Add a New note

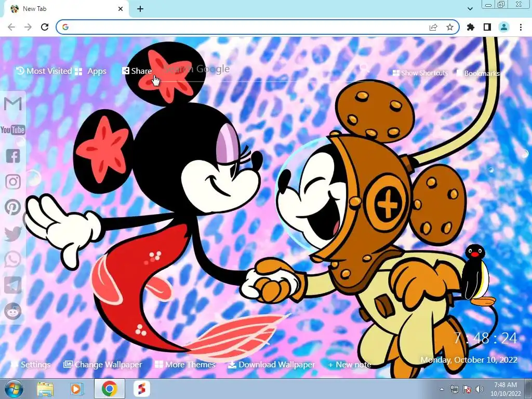click(350, 365)
